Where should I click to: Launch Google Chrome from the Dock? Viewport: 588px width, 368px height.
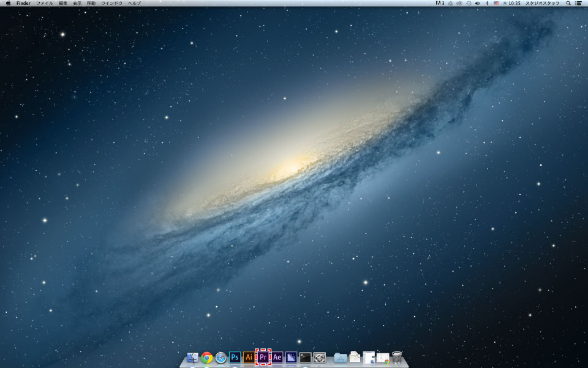pyautogui.click(x=206, y=358)
